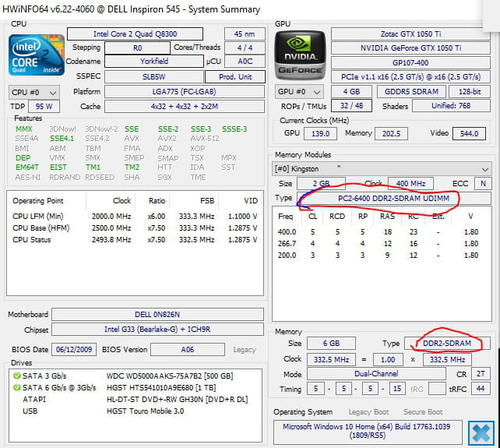Click the HGST Touro Mobile 3.0 USB entry
The height and width of the screenshot is (448, 500).
click(145, 411)
